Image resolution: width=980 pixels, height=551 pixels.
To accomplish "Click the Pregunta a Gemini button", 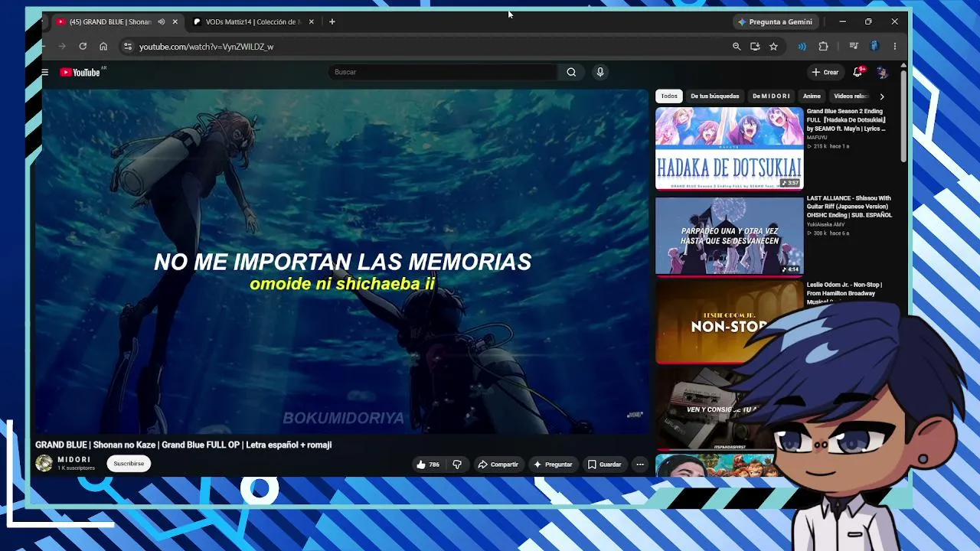I will click(x=774, y=21).
